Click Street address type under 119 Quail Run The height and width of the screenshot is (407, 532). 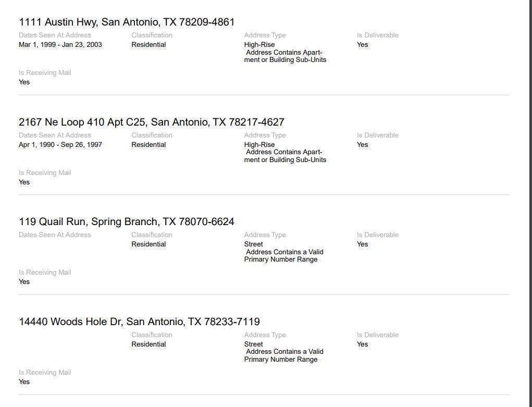coord(254,244)
